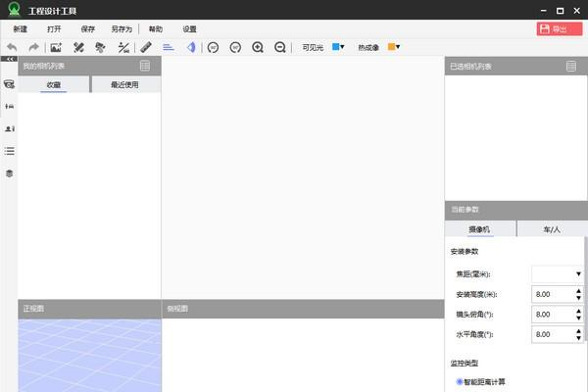Click the camera placement tool icon
This screenshot has height=392, width=588.
[x=100, y=48]
